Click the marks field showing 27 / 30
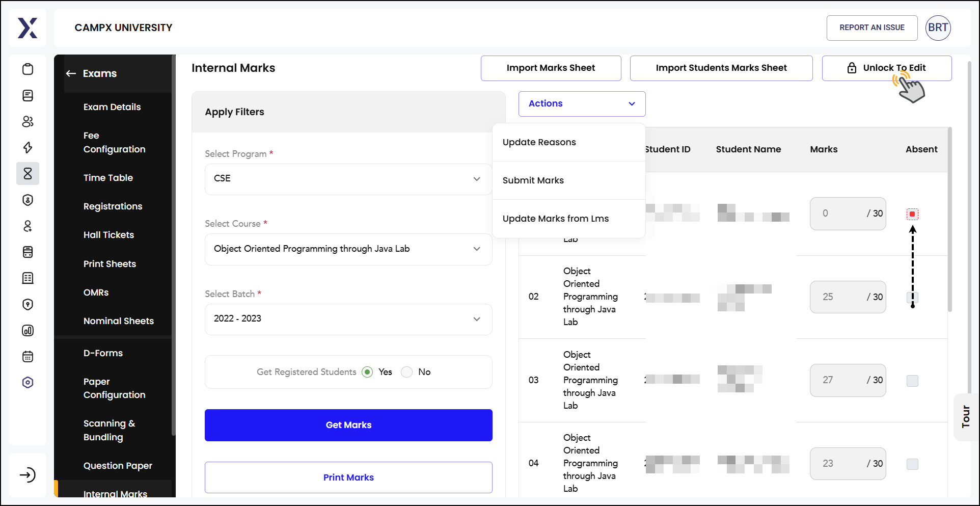The image size is (980, 506). pos(848,380)
